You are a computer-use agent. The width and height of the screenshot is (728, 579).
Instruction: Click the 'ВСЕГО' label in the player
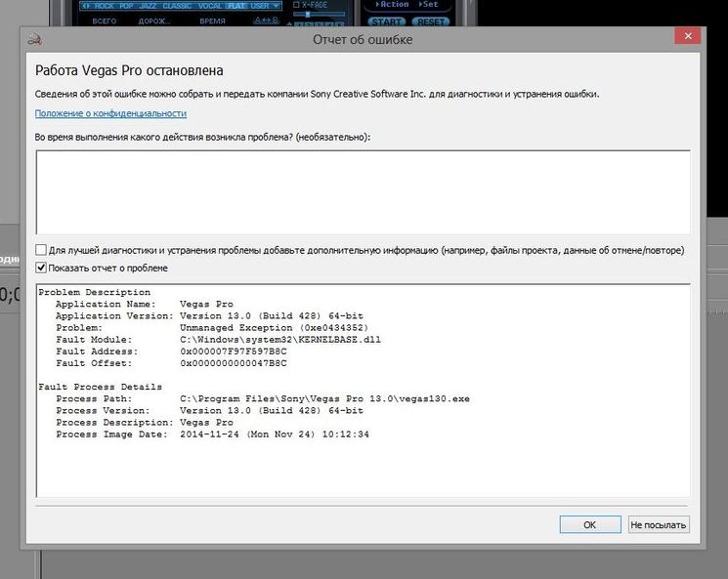104,21
